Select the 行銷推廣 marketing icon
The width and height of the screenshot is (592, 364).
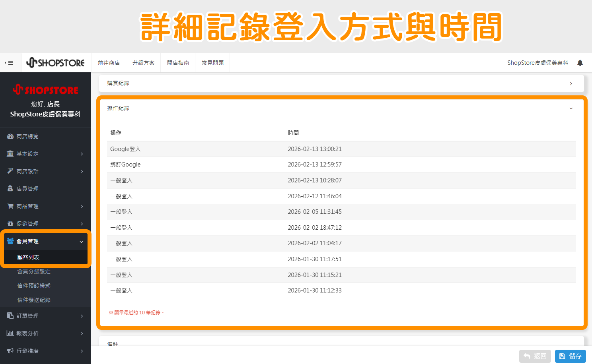click(x=10, y=350)
